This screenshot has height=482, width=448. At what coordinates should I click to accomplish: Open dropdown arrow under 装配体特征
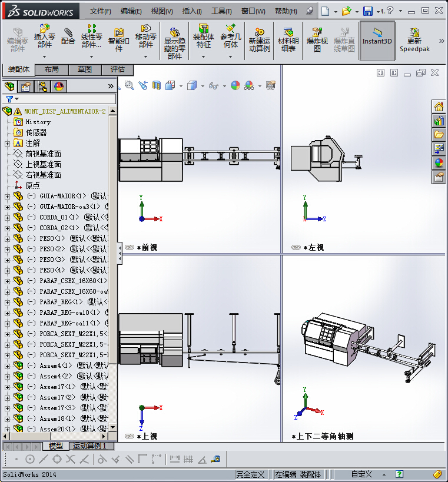[x=203, y=56]
